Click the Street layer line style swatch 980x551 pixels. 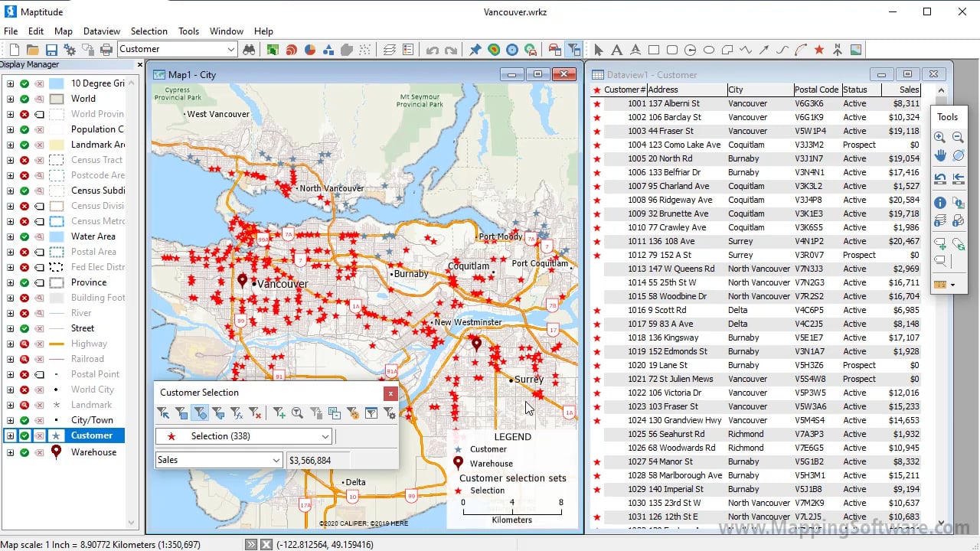click(56, 328)
